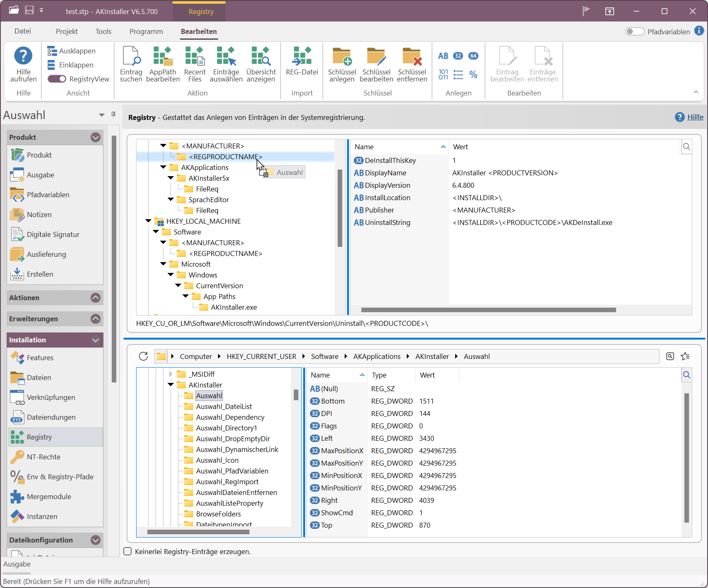The height and width of the screenshot is (588, 708).
Task: Click Eintrag suchen in the ribbon
Action: tap(131, 64)
